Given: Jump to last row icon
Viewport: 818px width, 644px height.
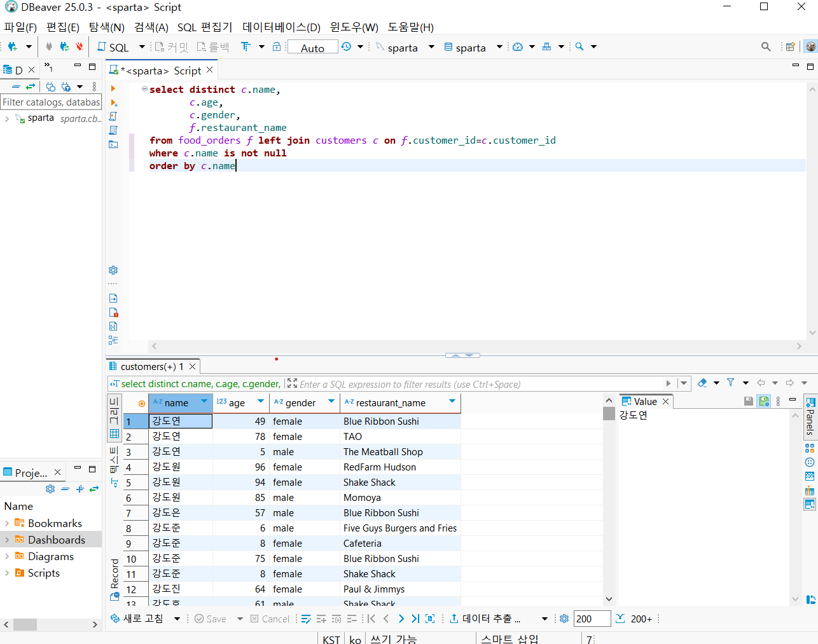Looking at the screenshot, I should [x=415, y=619].
